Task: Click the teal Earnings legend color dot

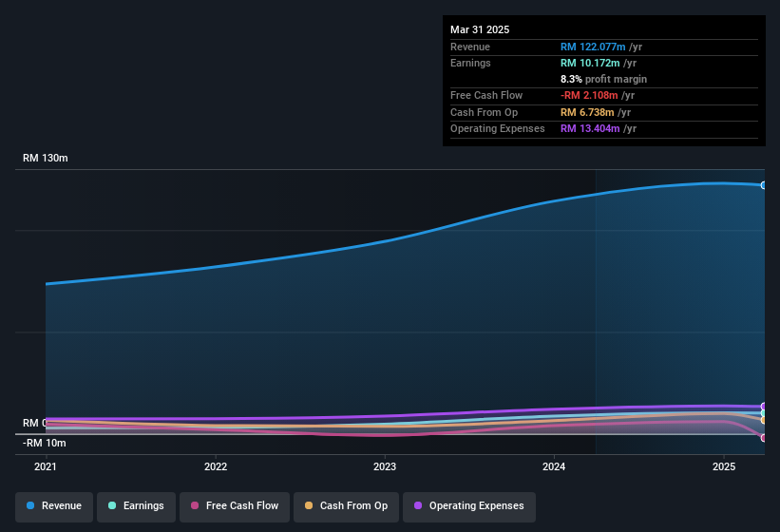Action: point(112,505)
